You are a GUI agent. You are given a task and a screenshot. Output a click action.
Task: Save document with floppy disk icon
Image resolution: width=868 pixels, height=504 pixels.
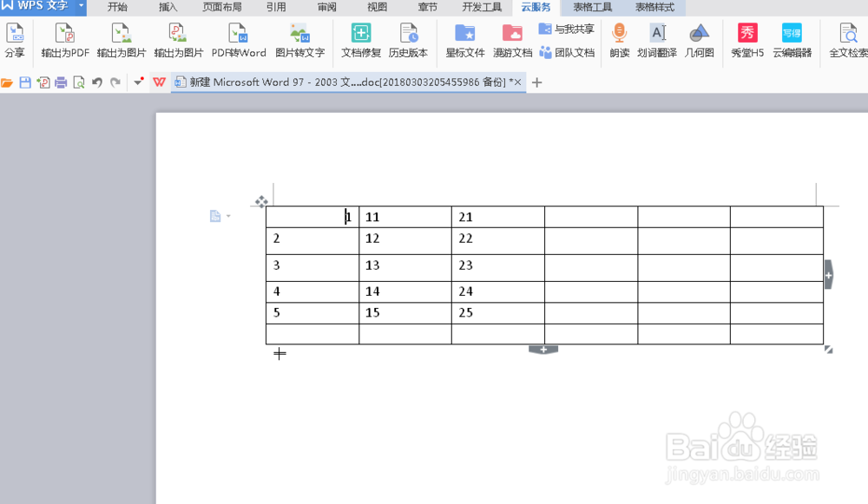(25, 82)
